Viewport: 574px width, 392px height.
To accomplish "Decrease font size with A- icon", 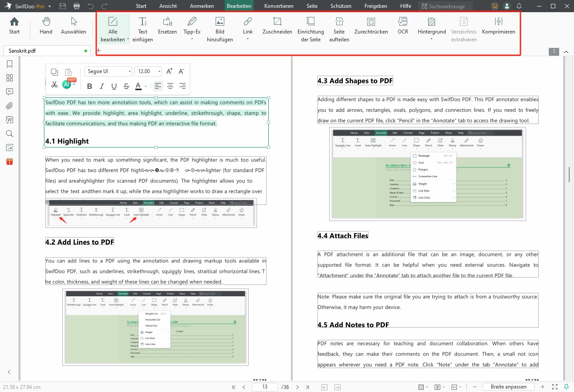I will (182, 71).
